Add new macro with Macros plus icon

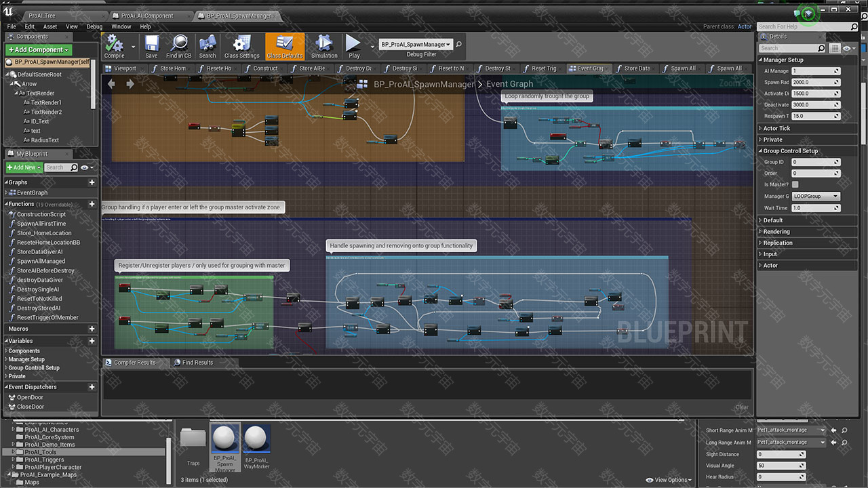pos(92,329)
